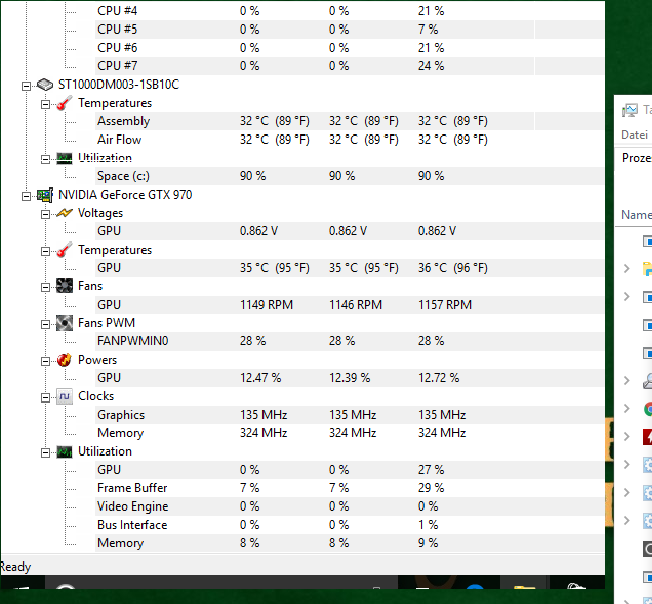Select the Video Engine row

(349, 506)
